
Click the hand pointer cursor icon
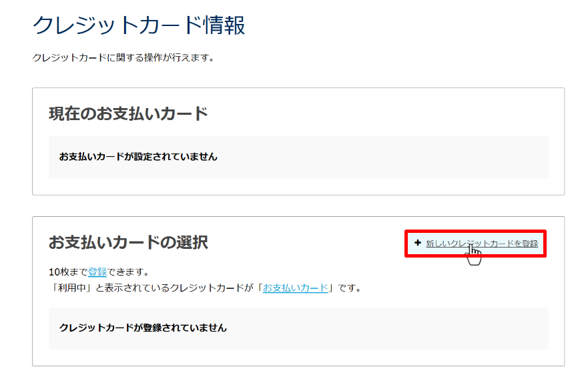click(x=474, y=256)
